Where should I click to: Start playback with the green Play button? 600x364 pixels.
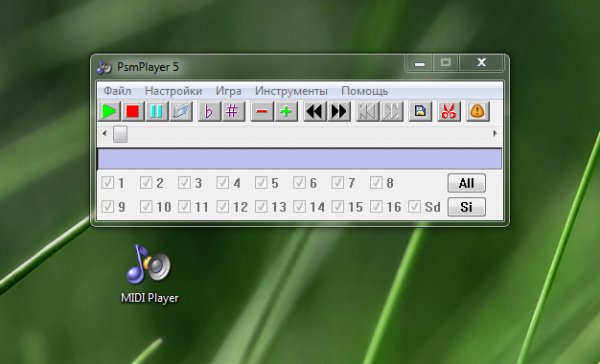[x=109, y=112]
